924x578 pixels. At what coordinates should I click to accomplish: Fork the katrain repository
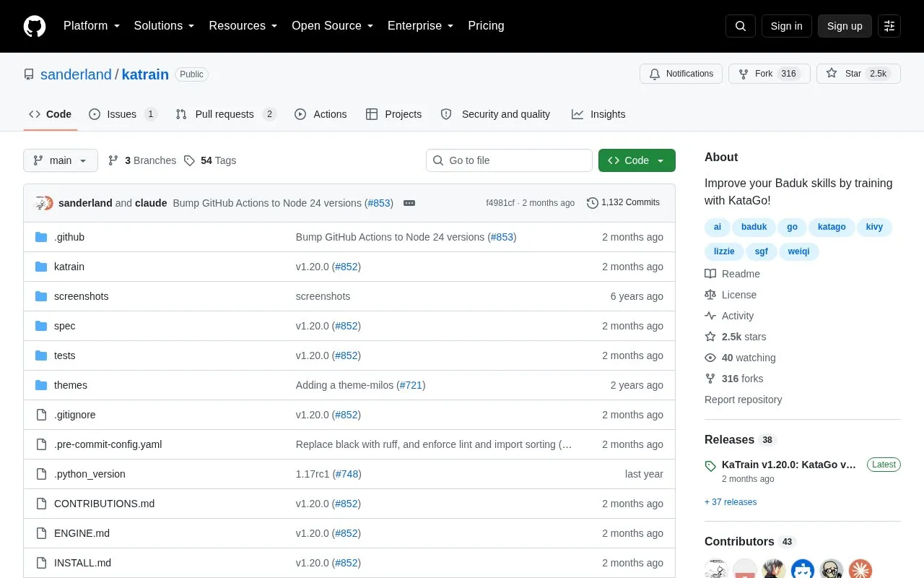(770, 74)
